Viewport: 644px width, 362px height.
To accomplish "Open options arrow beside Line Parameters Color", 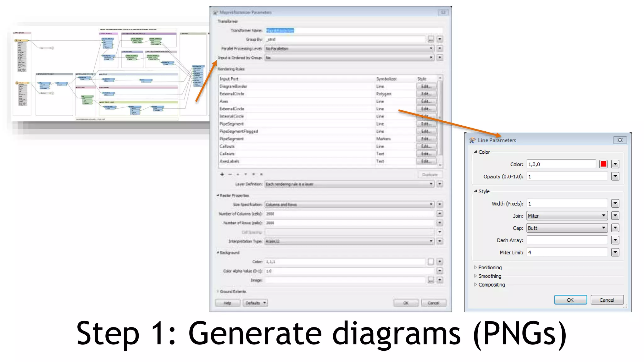I will [x=615, y=164].
